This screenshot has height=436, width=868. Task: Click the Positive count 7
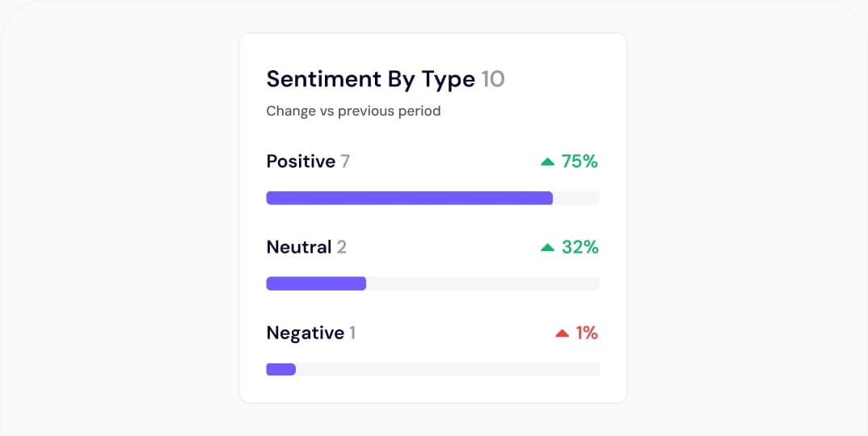coord(345,161)
